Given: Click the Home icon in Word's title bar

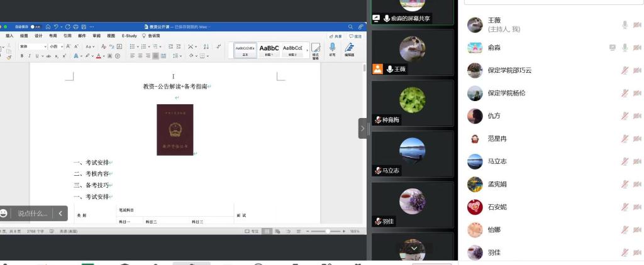Looking at the screenshot, I should click(48, 27).
